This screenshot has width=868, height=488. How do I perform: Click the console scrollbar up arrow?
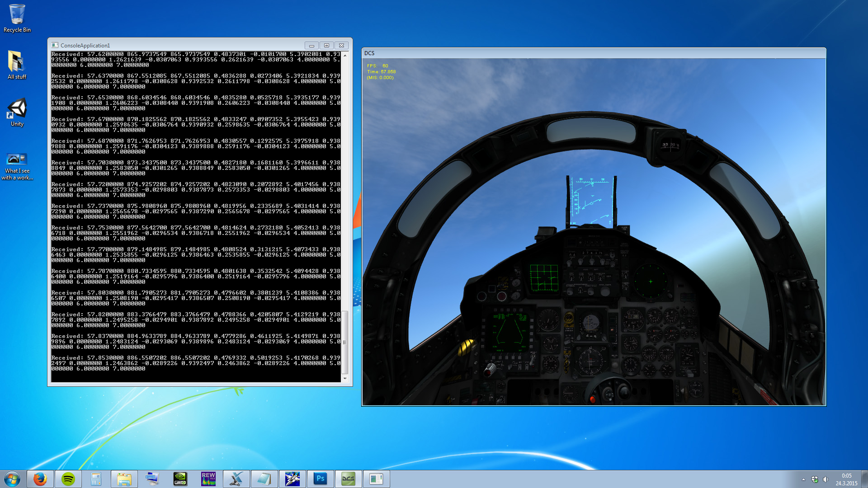pos(345,55)
